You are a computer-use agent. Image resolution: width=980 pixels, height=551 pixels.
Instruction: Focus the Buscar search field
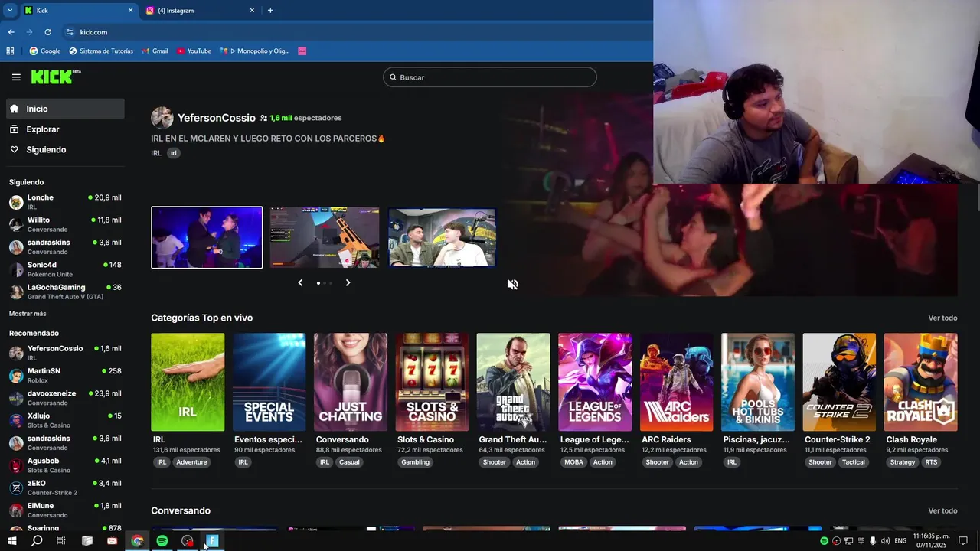click(x=490, y=77)
